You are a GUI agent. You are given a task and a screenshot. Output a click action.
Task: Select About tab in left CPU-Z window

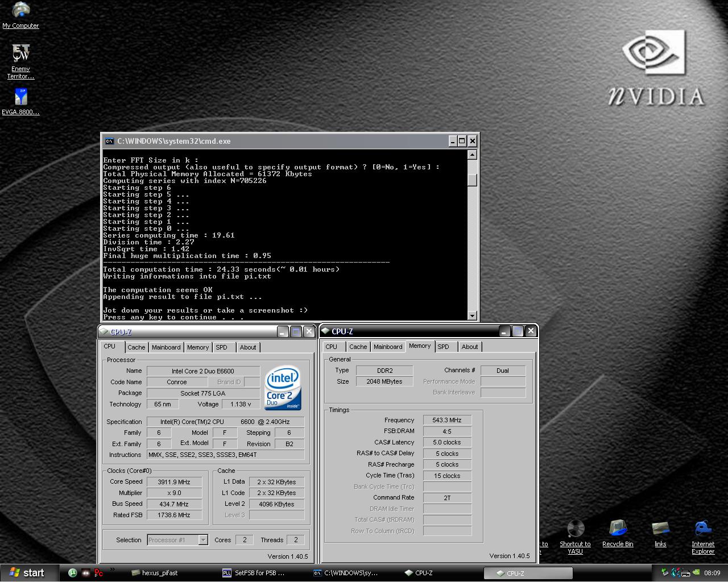[248, 347]
